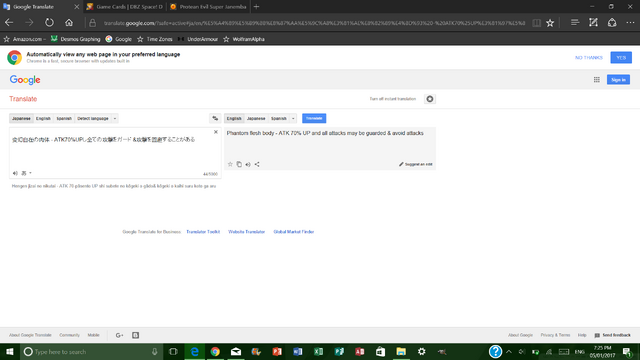This screenshot has height=360, width=640.
Task: Click the blue Translate button
Action: pyautogui.click(x=314, y=118)
